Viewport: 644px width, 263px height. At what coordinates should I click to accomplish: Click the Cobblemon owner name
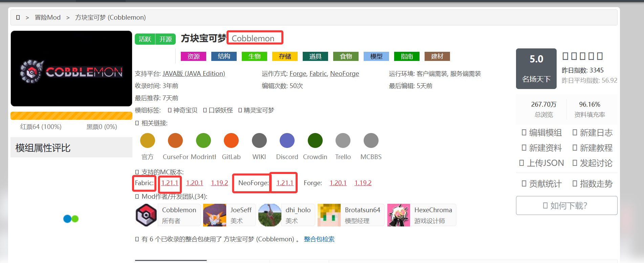point(179,210)
